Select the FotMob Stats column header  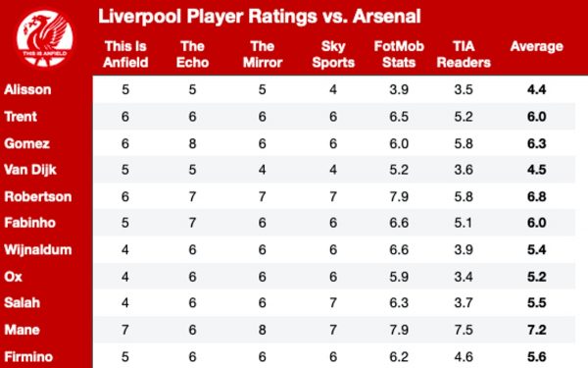399,54
